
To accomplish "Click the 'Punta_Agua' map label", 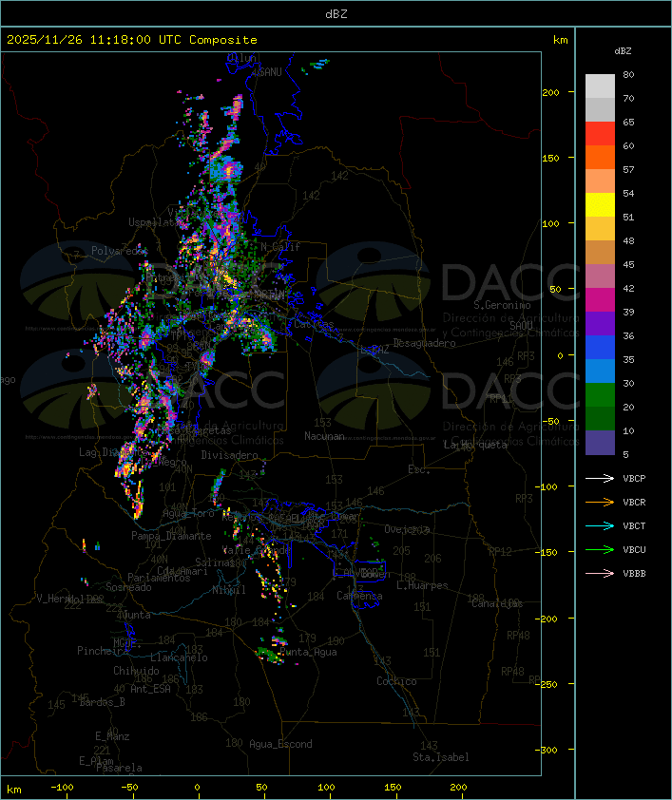I will pos(308,652).
